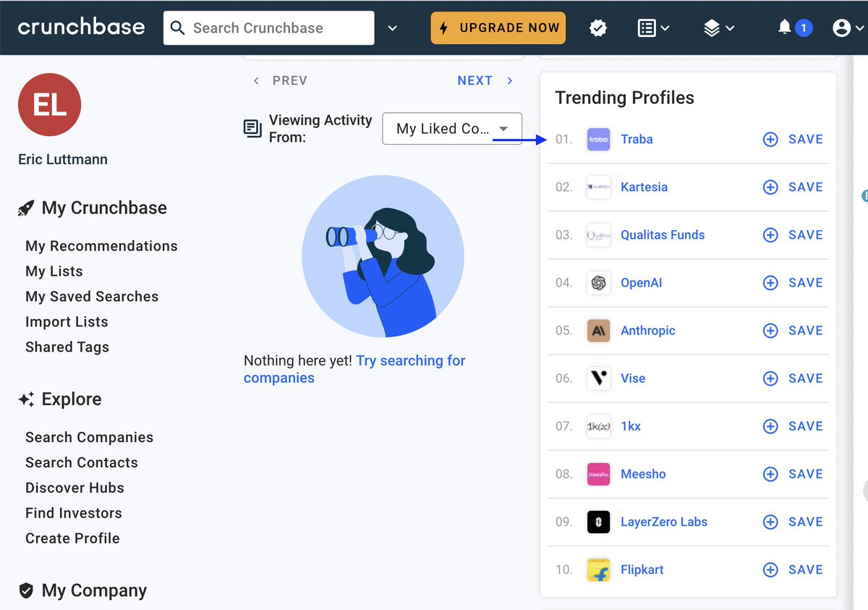Click the Vise logo icon
The image size is (868, 610).
598,378
